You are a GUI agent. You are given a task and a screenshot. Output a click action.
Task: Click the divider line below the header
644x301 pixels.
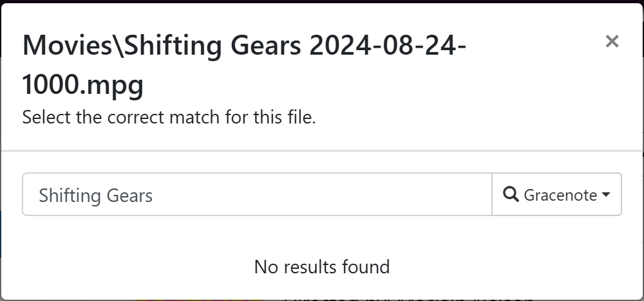coord(322,151)
